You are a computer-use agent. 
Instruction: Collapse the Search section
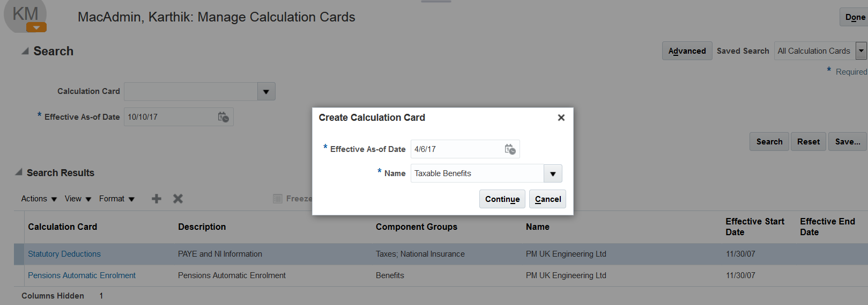(x=25, y=51)
